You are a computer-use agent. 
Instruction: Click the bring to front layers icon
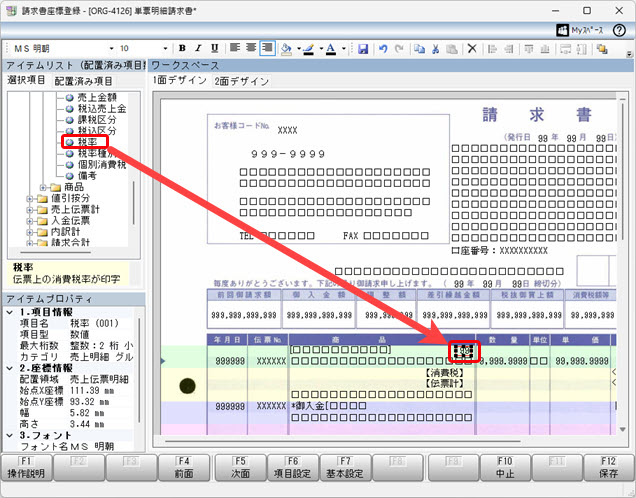pyautogui.click(x=602, y=49)
